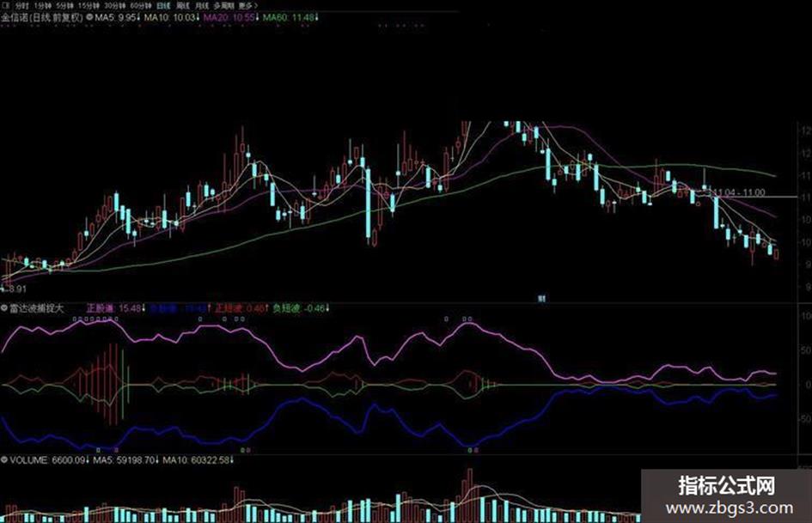Select the 1分钟 period tab
The height and width of the screenshot is (523, 812).
tap(42, 6)
